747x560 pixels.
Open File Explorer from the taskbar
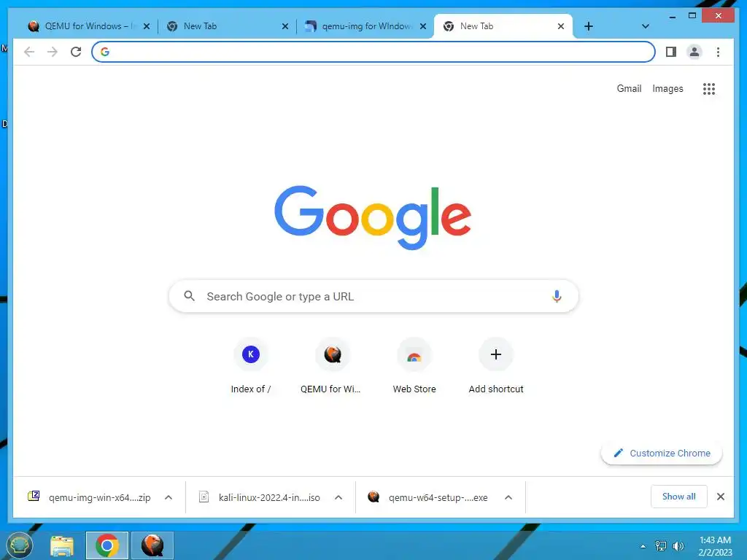(x=62, y=545)
